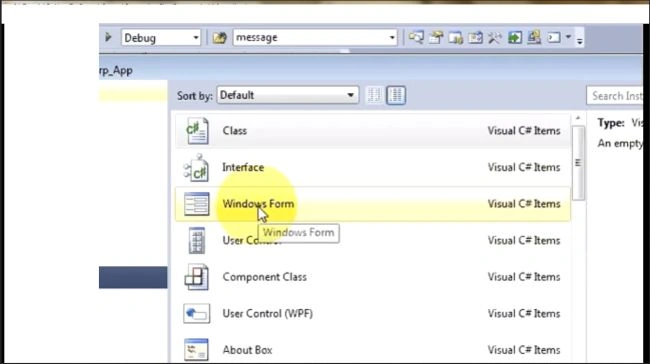The height and width of the screenshot is (364, 650).
Task: Open the 'message' find combo box dropdown
Action: click(x=392, y=38)
